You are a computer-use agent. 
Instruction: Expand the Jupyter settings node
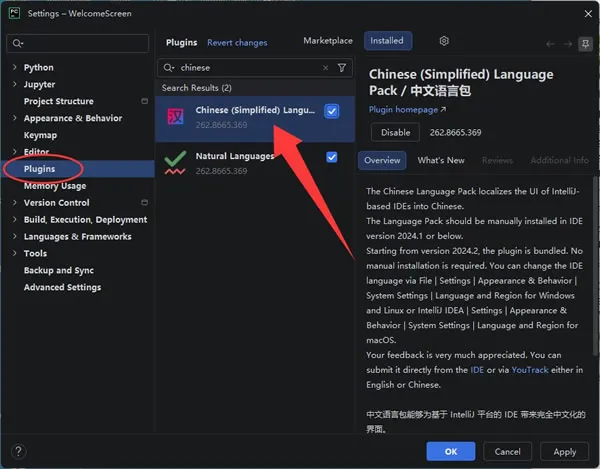point(15,84)
